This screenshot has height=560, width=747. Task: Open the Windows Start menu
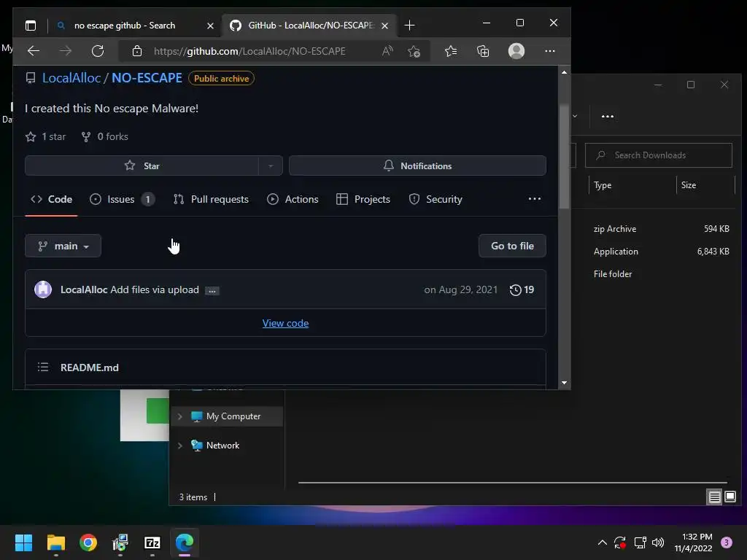pyautogui.click(x=23, y=542)
